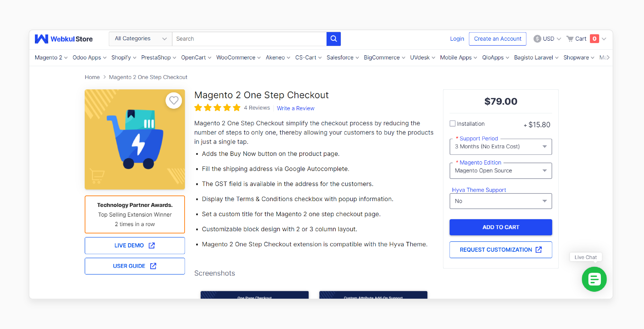The image size is (644, 329).
Task: Click the blue search magnifier button
Action: (333, 39)
